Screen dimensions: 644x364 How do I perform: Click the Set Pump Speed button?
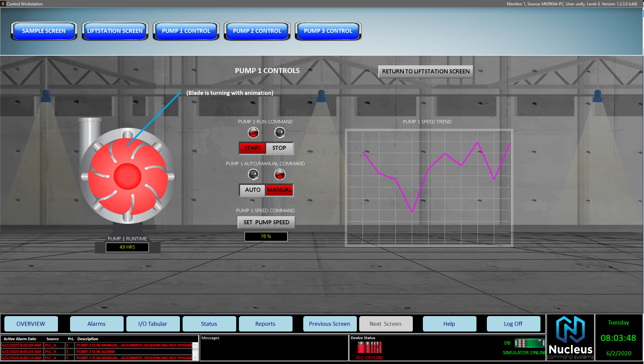coord(266,222)
